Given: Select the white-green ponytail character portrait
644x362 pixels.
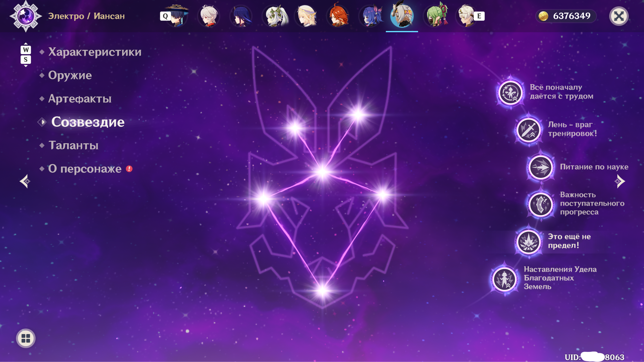Looking at the screenshot, I should point(275,16).
